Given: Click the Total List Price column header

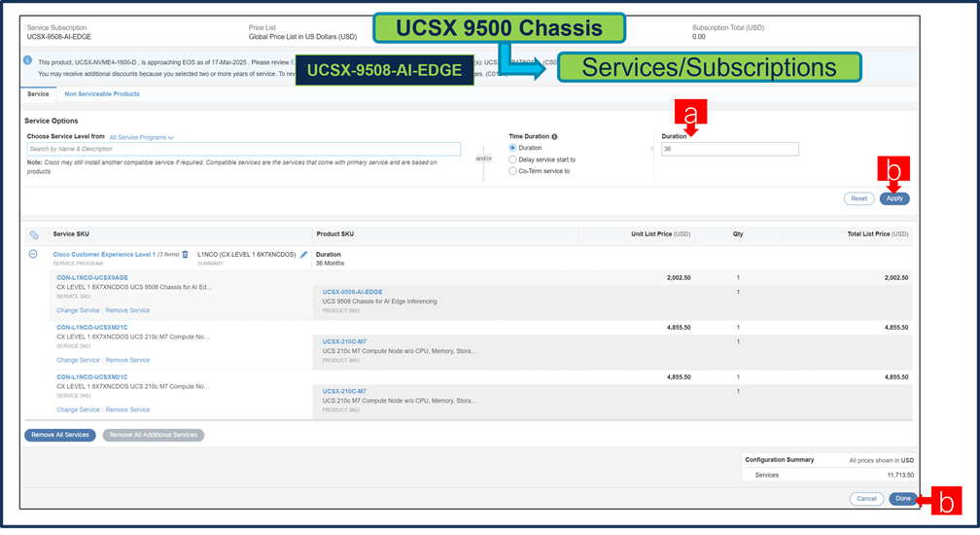Looking at the screenshot, I should 878,234.
